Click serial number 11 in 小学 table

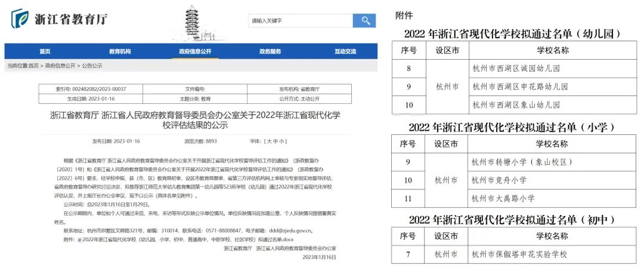408,199
